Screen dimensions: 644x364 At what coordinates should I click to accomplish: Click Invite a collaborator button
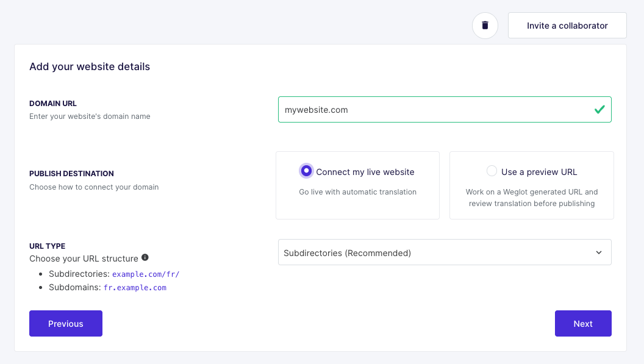pos(567,26)
